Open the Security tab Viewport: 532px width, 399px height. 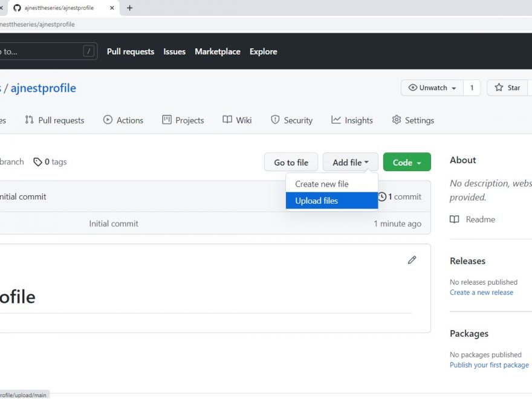pyautogui.click(x=291, y=120)
